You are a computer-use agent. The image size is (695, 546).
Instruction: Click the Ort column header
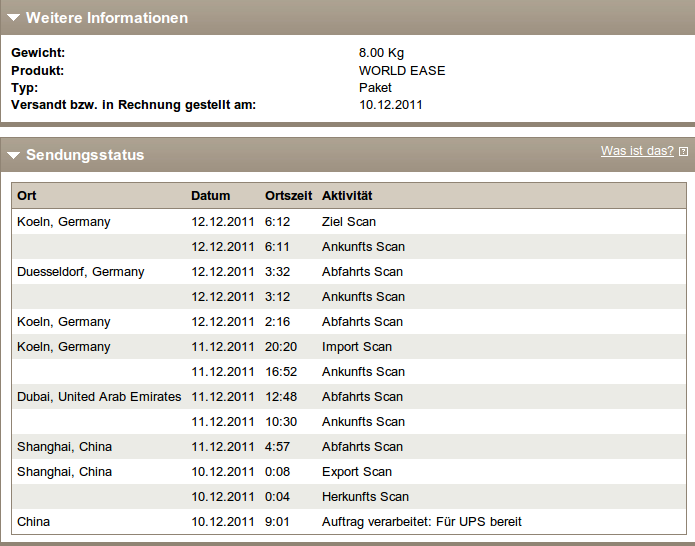[27, 196]
